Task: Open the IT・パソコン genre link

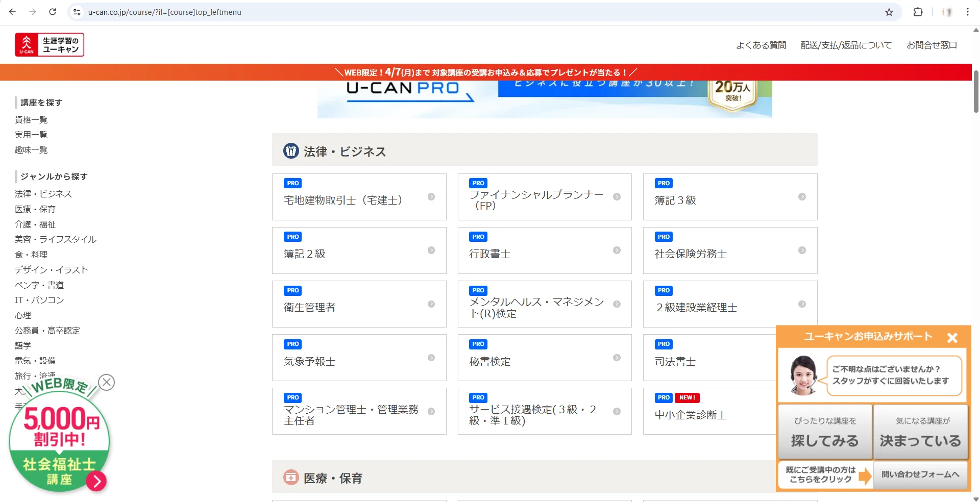Action: pos(39,300)
